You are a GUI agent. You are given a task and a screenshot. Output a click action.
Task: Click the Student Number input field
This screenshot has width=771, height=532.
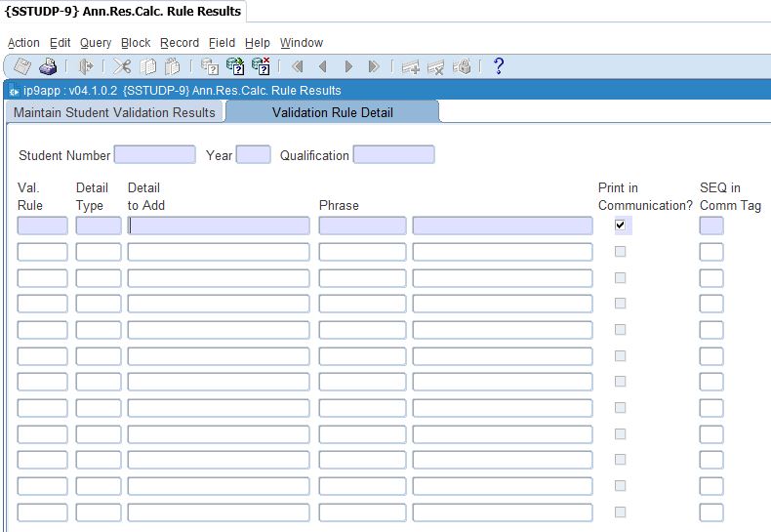[x=154, y=155]
